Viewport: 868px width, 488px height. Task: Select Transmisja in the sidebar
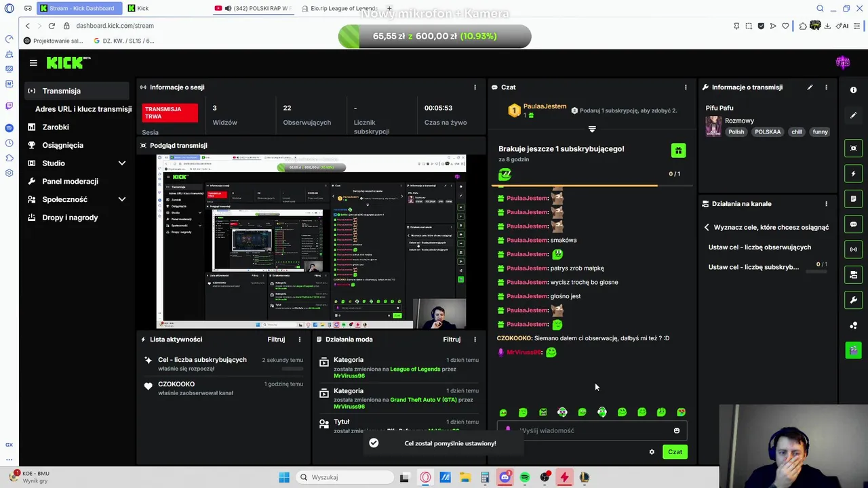[77, 91]
